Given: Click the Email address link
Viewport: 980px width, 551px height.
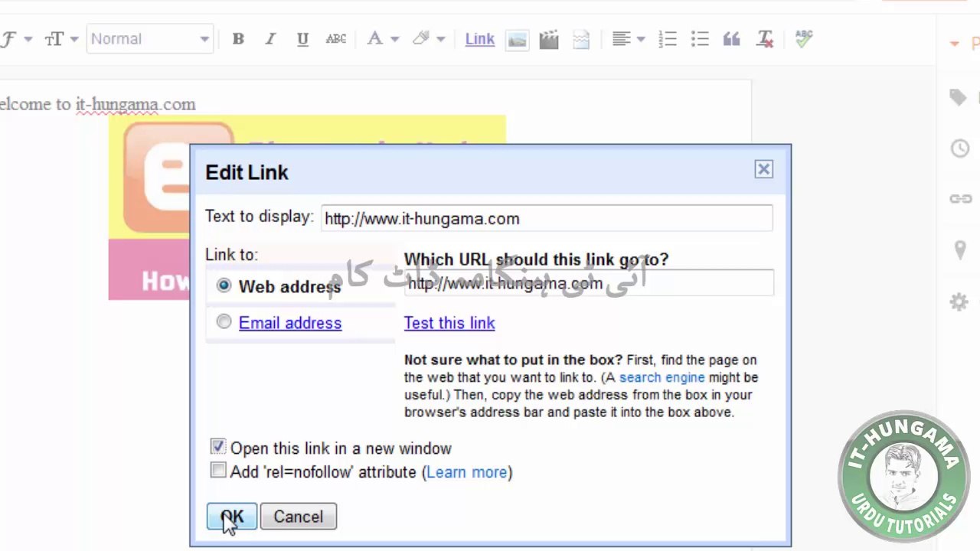Looking at the screenshot, I should point(290,323).
